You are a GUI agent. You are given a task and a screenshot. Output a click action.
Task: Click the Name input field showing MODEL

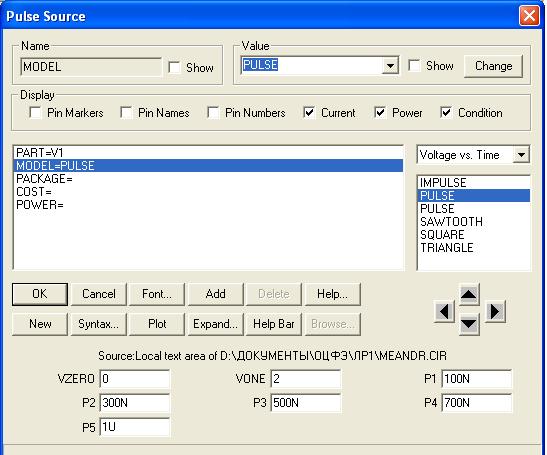coord(91,67)
